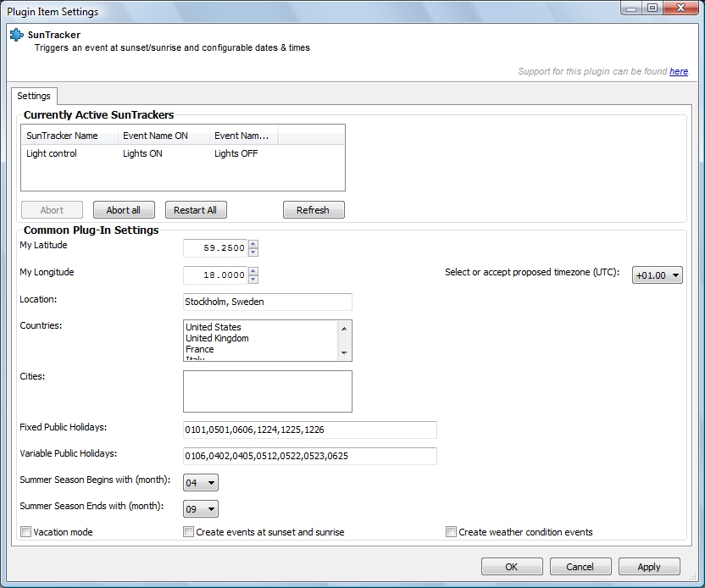Select United Kingdom in Countries list
The height and width of the screenshot is (588, 705).
(217, 338)
